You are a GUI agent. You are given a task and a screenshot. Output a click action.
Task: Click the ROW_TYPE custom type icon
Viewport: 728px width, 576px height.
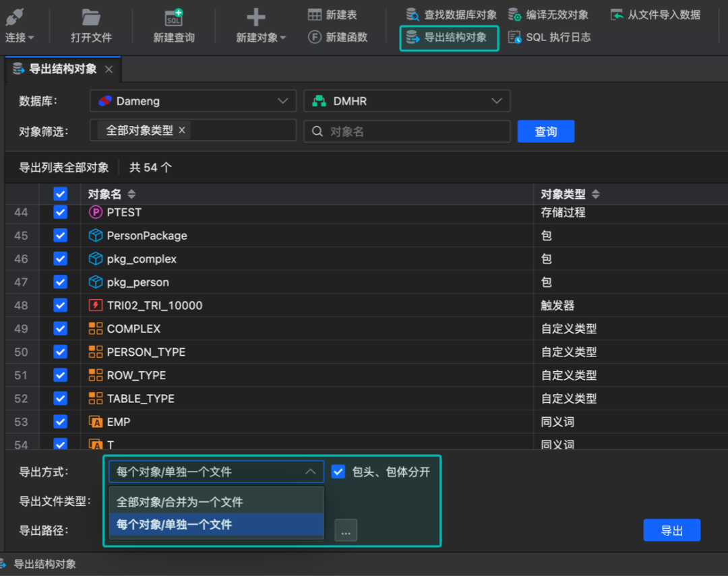coord(96,375)
